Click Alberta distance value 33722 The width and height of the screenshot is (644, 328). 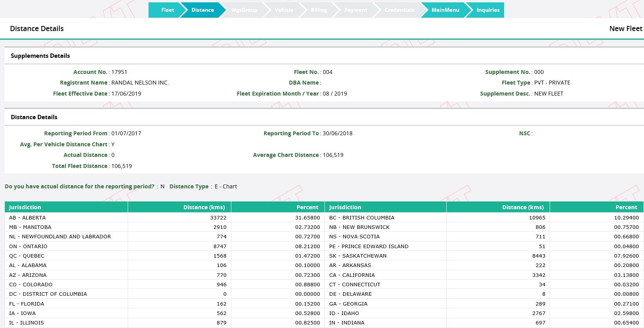(x=218, y=217)
